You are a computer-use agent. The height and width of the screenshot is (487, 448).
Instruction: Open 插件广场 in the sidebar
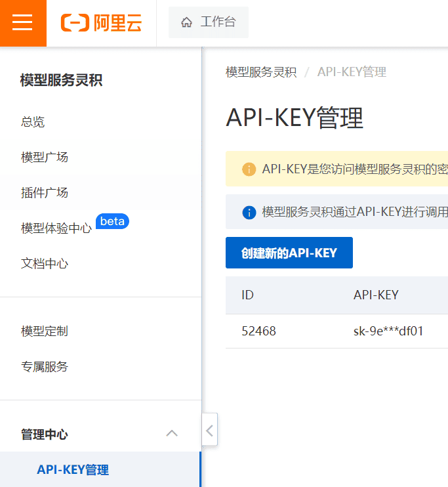pos(45,192)
